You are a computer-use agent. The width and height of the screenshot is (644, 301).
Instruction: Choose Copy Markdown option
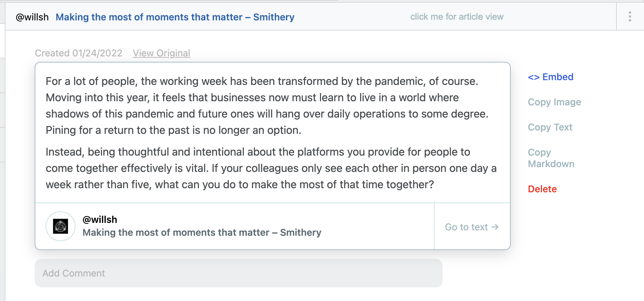tap(551, 158)
